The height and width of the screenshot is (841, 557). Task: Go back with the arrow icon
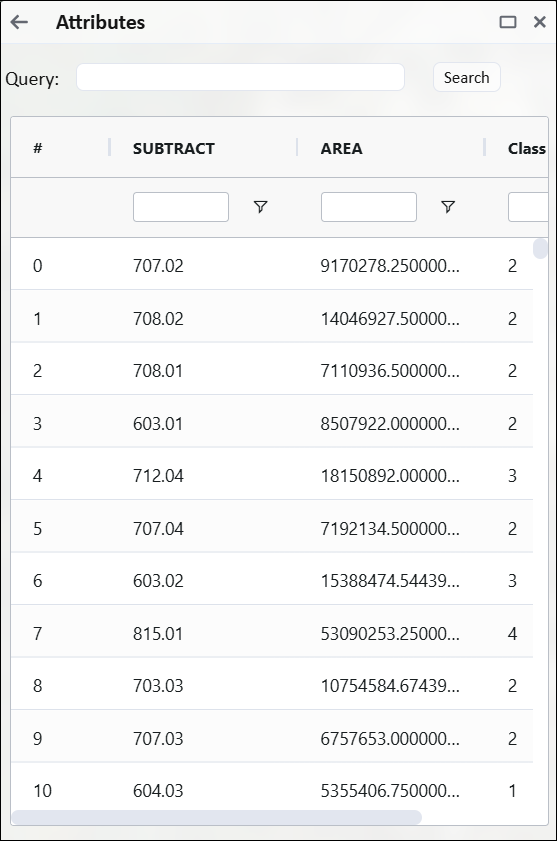tap(19, 22)
